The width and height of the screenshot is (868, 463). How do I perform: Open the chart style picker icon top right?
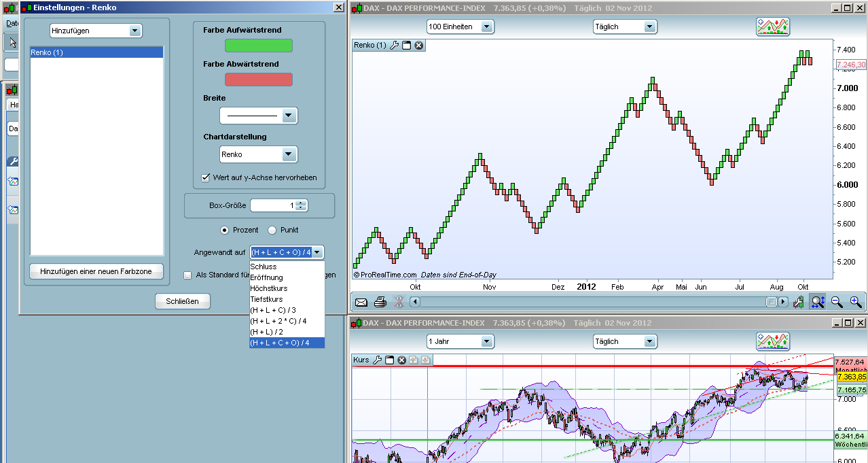[x=772, y=27]
